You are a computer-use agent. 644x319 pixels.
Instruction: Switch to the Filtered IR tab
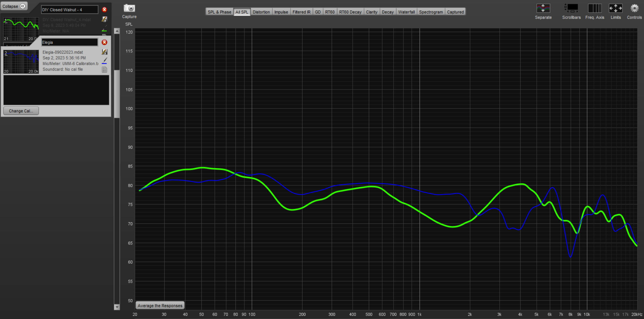pyautogui.click(x=301, y=12)
